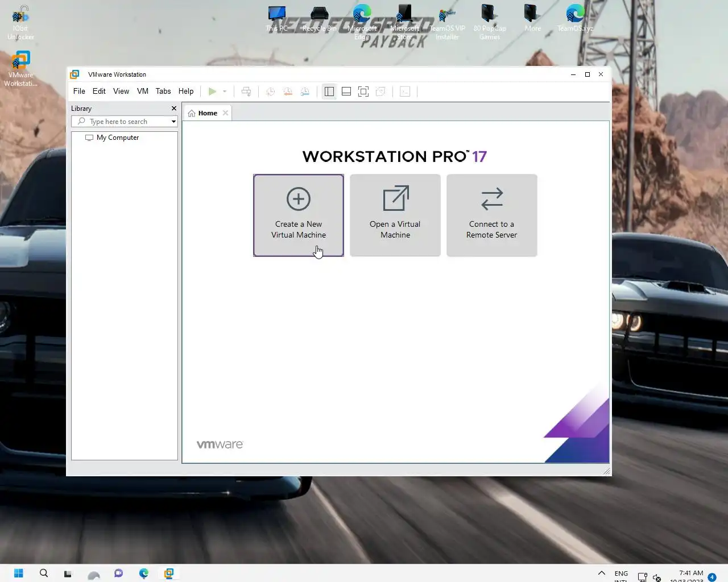Click the TeamOS.xyz desktop icon
This screenshot has width=728, height=582.
tap(575, 19)
